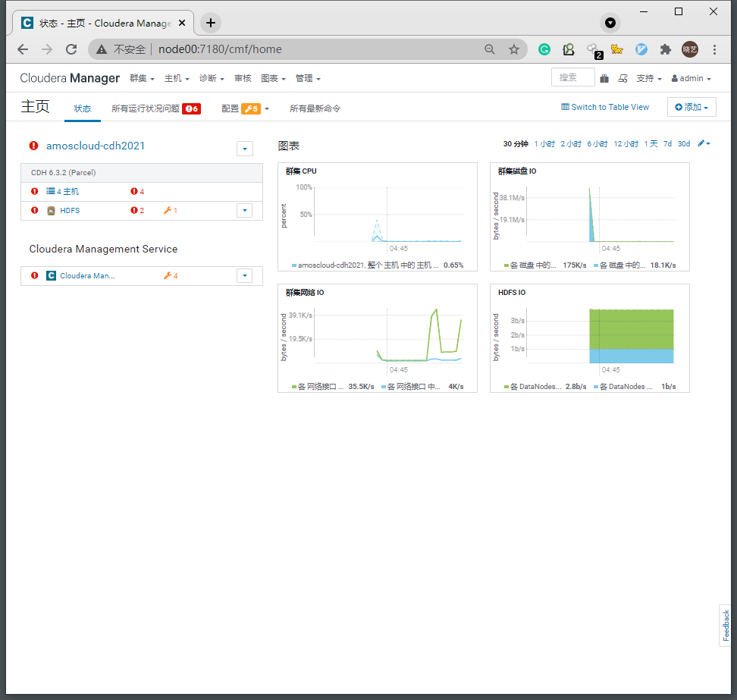Open the HDFS service link

coord(70,211)
